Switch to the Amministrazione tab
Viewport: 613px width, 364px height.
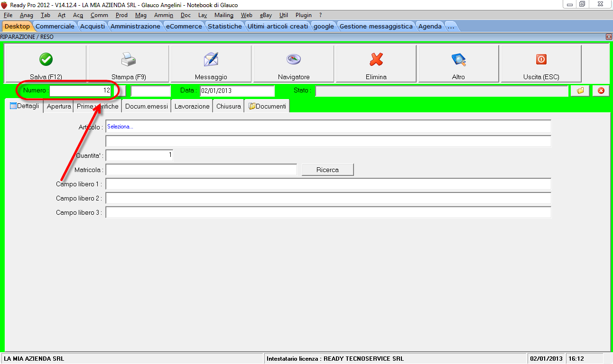(x=135, y=26)
